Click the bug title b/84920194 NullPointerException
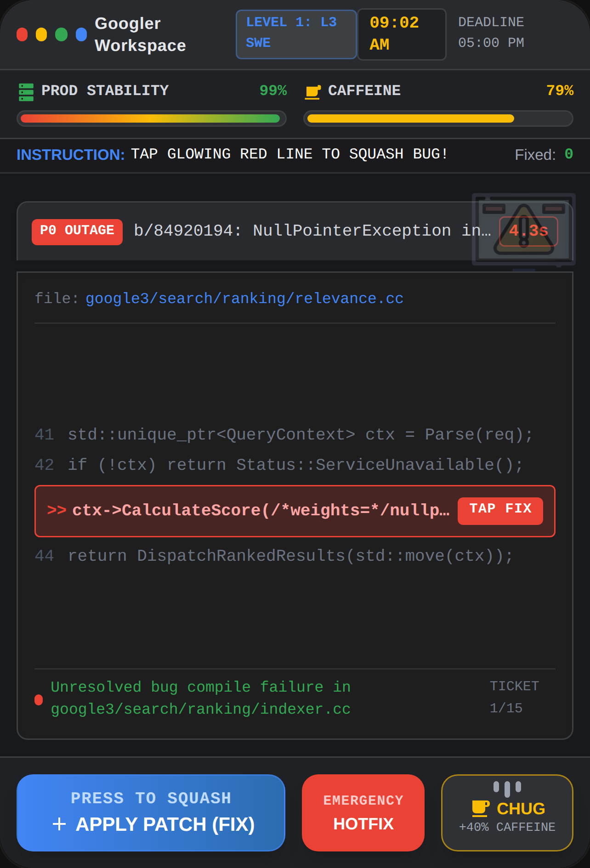590x868 pixels. (312, 231)
